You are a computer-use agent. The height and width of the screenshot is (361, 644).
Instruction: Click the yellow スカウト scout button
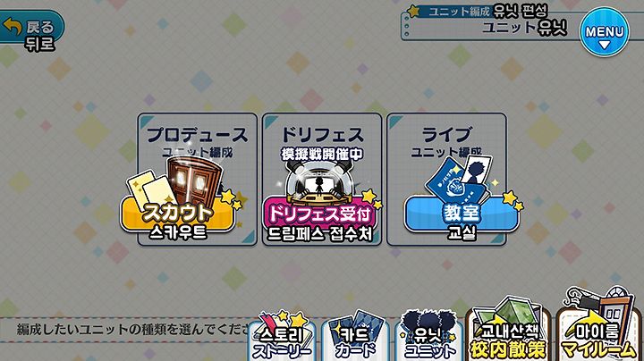pyautogui.click(x=178, y=214)
